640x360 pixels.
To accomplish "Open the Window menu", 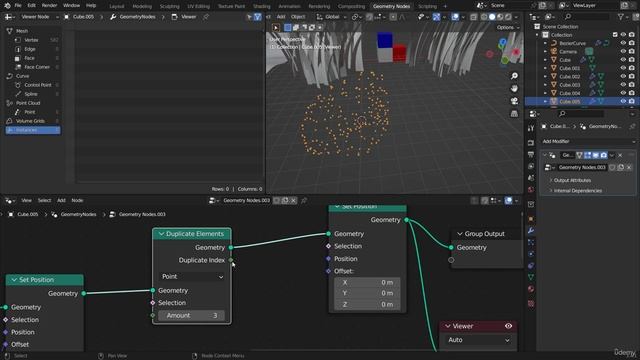I will [x=71, y=5].
